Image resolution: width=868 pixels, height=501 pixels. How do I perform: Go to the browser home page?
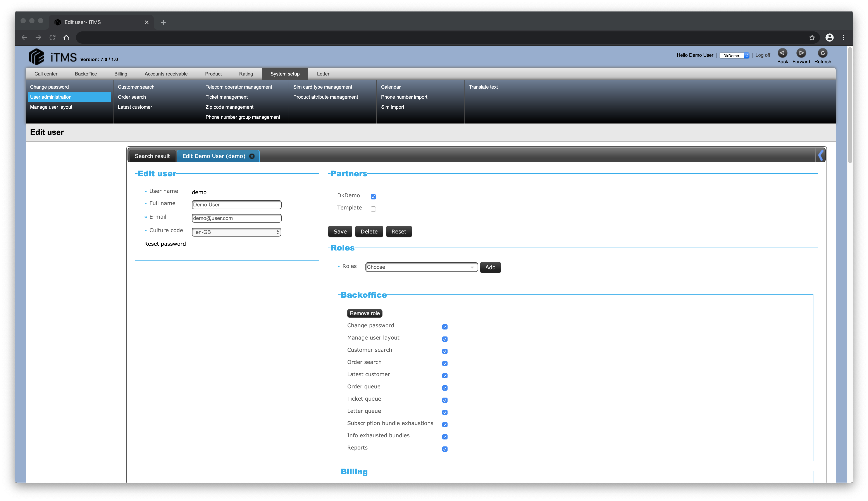66,38
